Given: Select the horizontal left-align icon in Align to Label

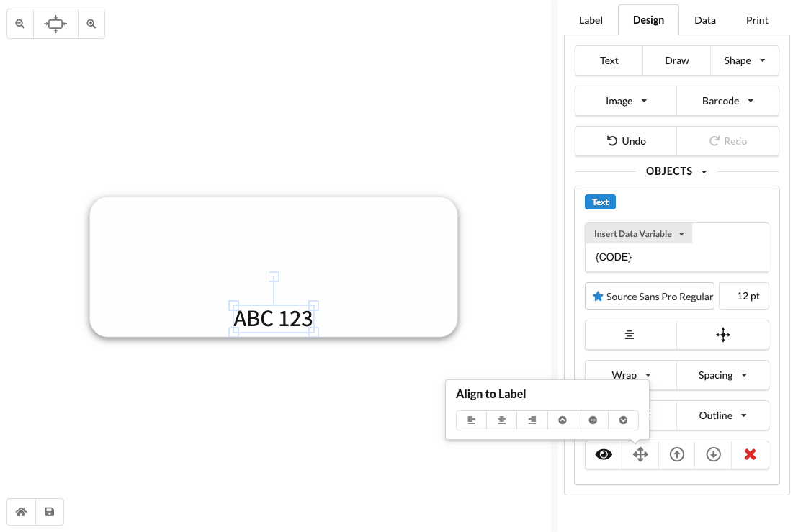Looking at the screenshot, I should pyautogui.click(x=471, y=420).
